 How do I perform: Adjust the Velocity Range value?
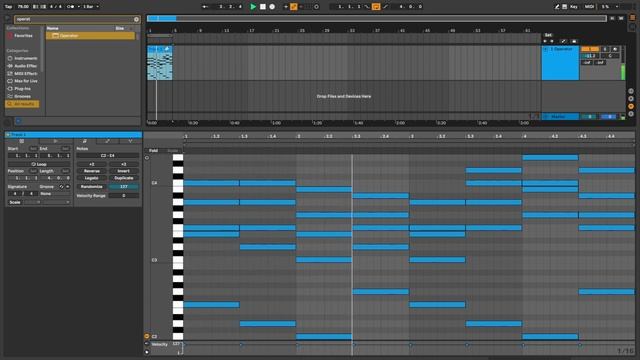pos(124,196)
